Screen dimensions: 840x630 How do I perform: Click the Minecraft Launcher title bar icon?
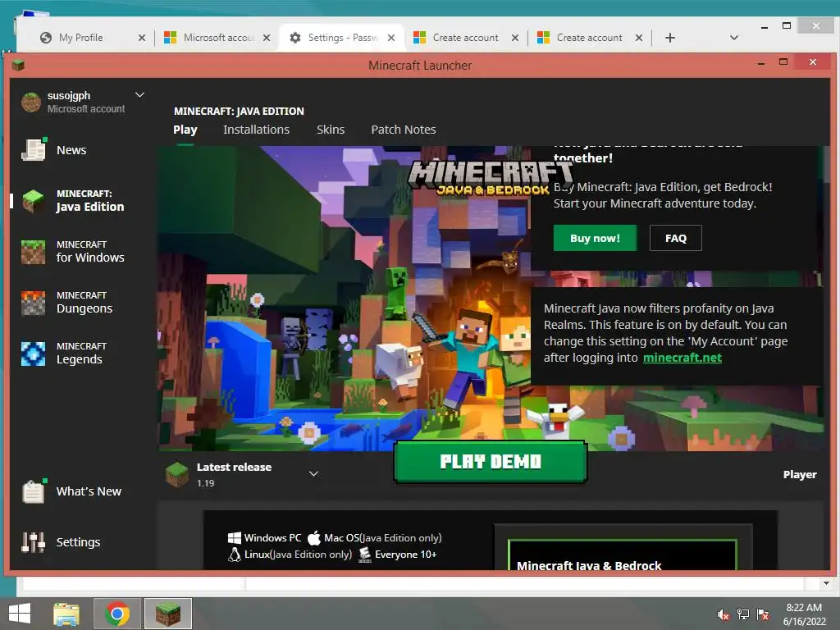click(x=18, y=66)
